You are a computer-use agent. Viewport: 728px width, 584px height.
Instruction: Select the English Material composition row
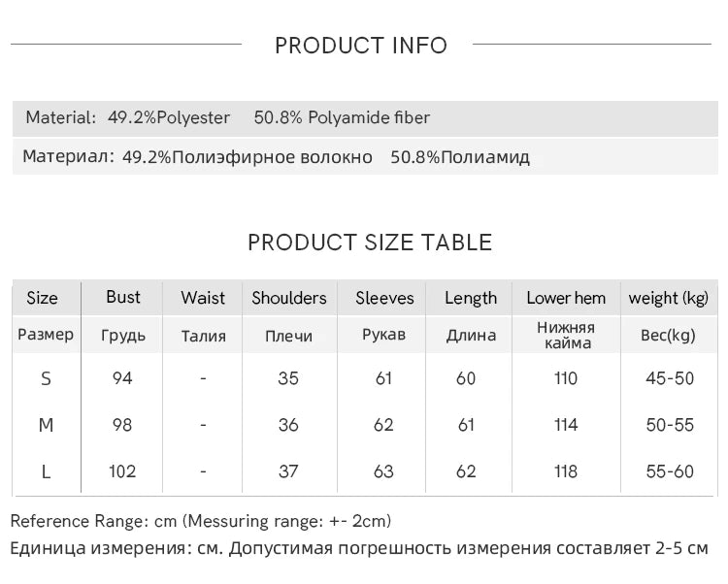tap(227, 118)
